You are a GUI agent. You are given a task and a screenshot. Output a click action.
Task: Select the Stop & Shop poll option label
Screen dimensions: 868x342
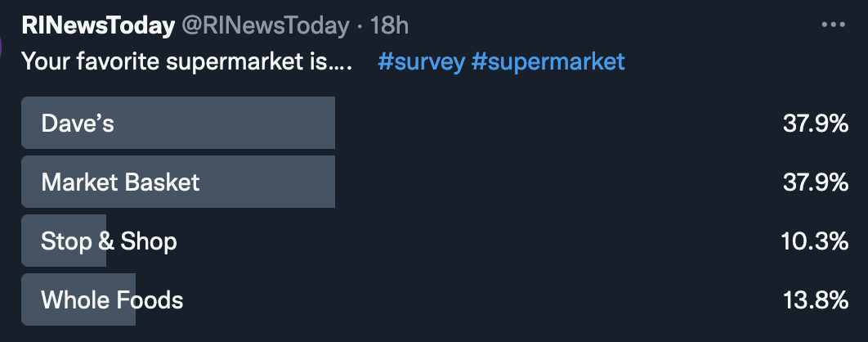pos(109,241)
